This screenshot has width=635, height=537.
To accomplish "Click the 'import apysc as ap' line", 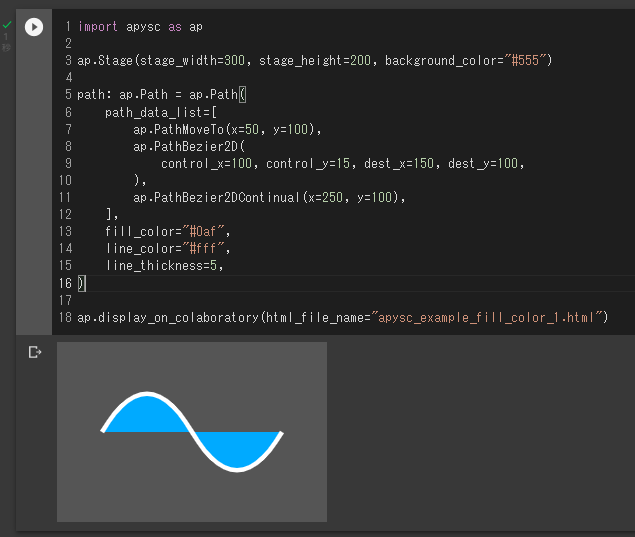I will (x=140, y=27).
